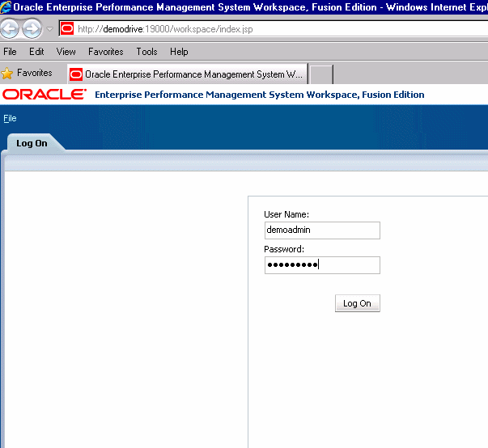Click the browser Forward arrow button
The image size is (488, 448).
click(32, 29)
